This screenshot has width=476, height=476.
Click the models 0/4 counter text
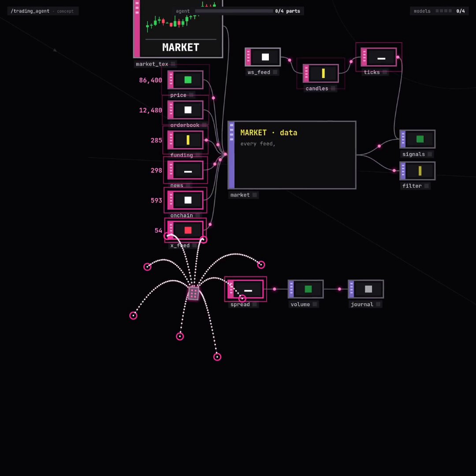(x=461, y=11)
